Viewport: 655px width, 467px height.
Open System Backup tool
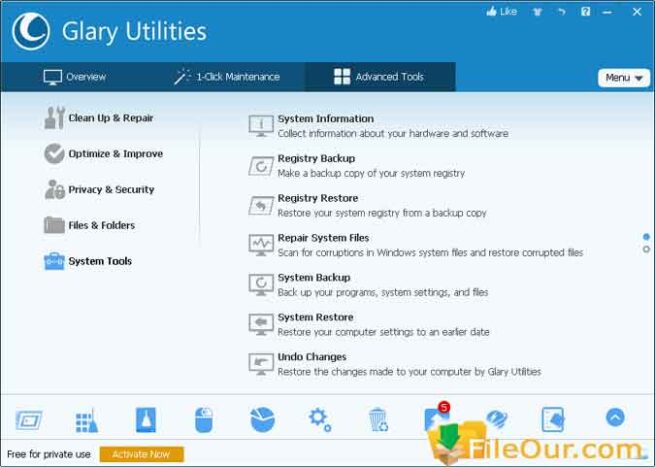pyautogui.click(x=368, y=285)
